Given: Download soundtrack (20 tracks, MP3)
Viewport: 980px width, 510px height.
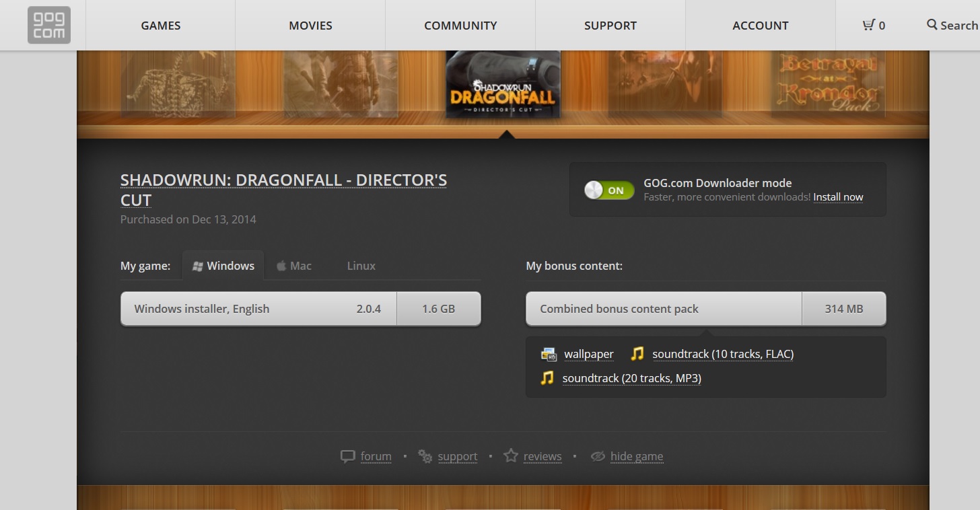Looking at the screenshot, I should (632, 378).
